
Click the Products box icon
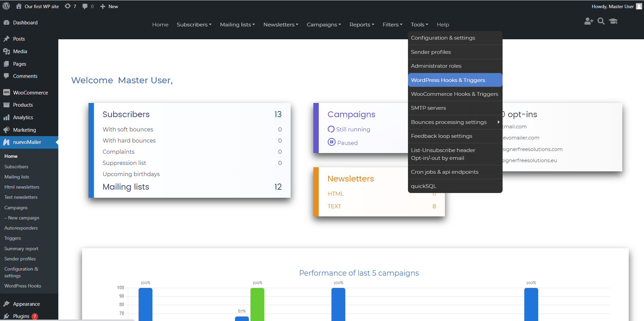(x=6, y=105)
